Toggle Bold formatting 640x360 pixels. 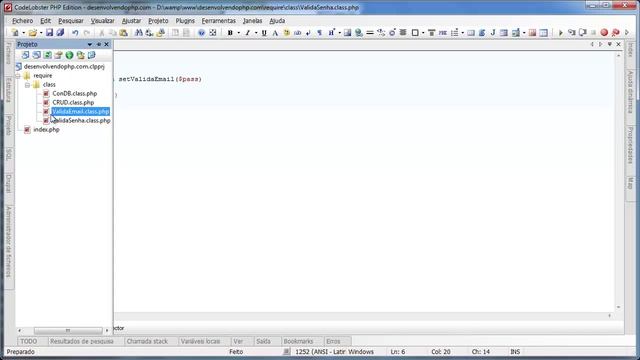click(230, 33)
